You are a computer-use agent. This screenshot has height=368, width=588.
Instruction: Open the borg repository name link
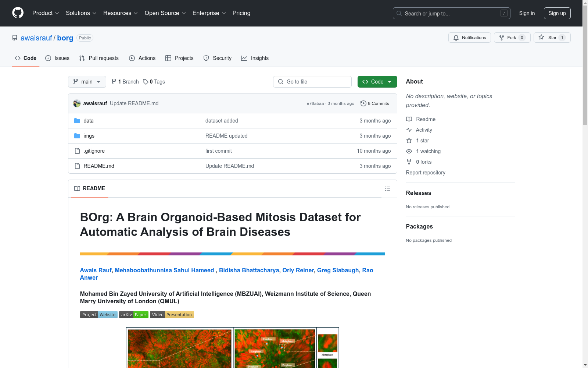[x=65, y=38]
